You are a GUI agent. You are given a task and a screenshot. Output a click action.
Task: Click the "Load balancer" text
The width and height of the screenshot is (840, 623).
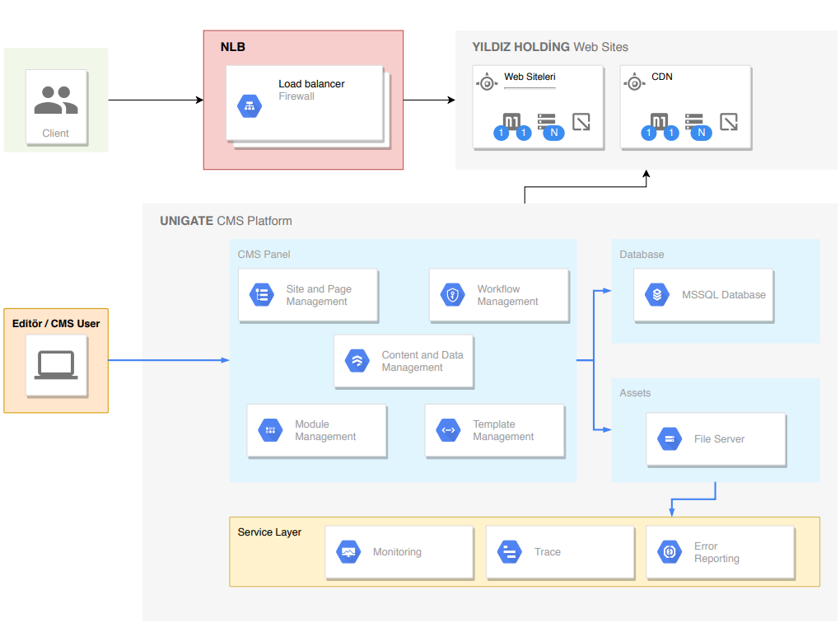click(312, 83)
